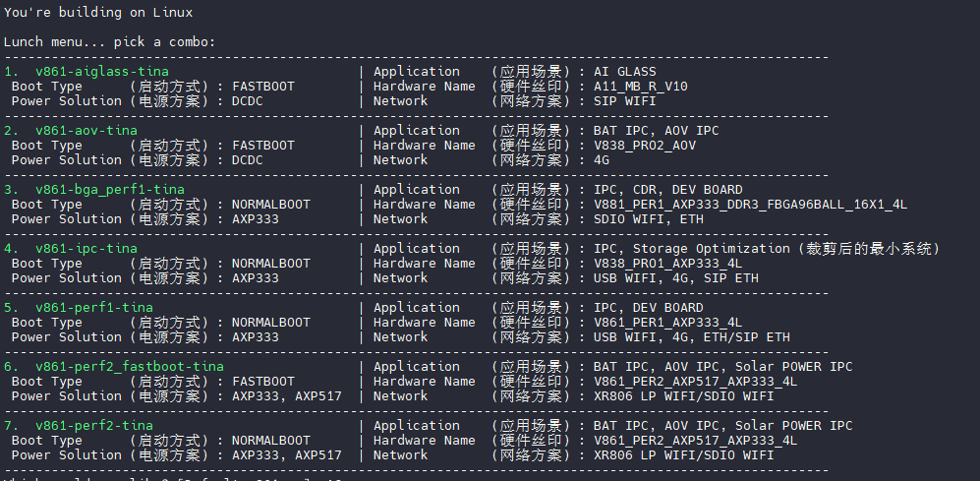Viewport: 980px width, 481px height.
Task: Choose the v861-bga_perf1-tina combo
Action: coord(109,190)
